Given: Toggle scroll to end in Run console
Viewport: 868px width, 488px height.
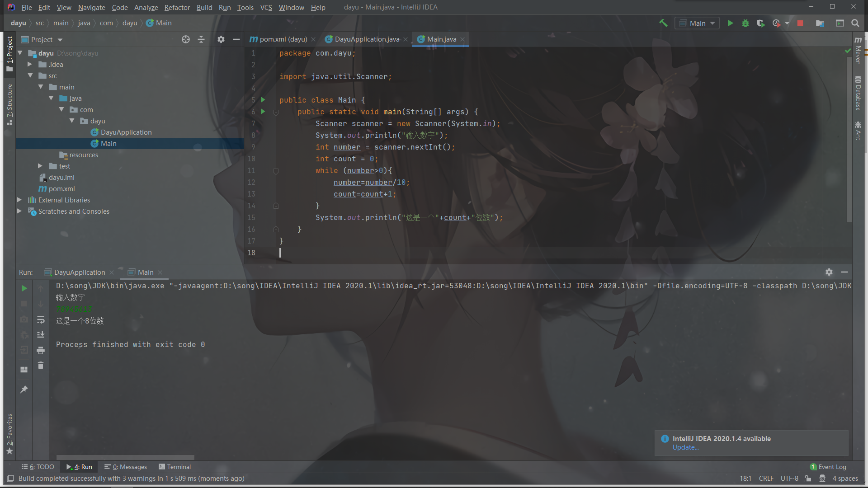Looking at the screenshot, I should [41, 335].
